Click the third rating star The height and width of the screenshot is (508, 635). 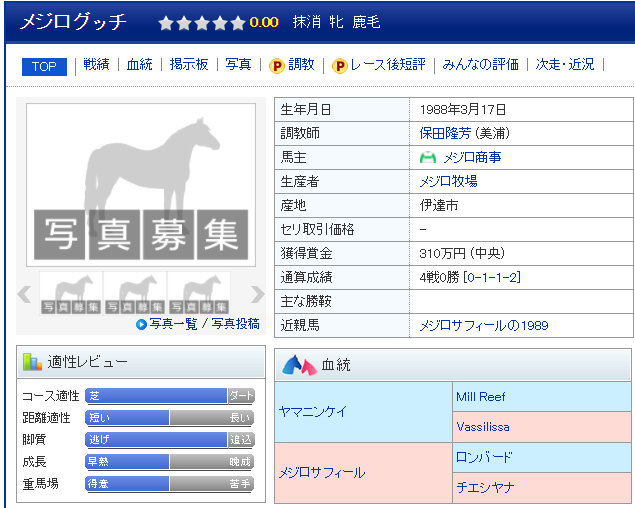tap(202, 23)
